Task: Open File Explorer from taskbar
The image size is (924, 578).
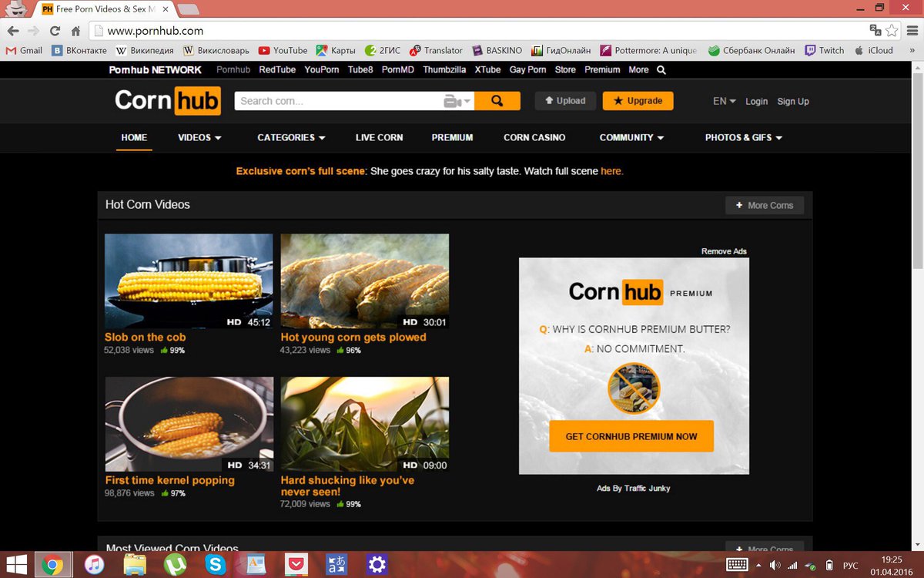Action: click(135, 564)
